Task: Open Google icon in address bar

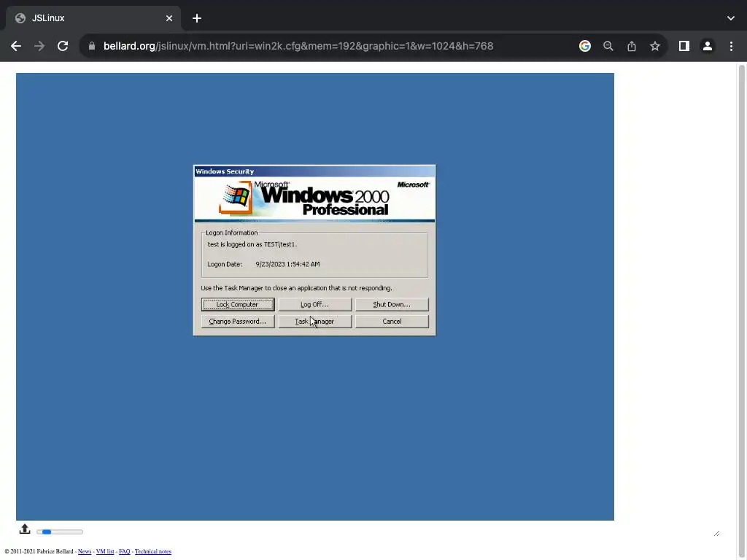Action: tap(585, 46)
